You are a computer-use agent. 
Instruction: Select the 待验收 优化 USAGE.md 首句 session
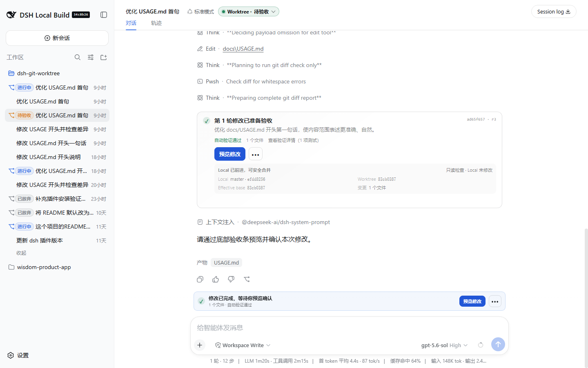(x=57, y=115)
